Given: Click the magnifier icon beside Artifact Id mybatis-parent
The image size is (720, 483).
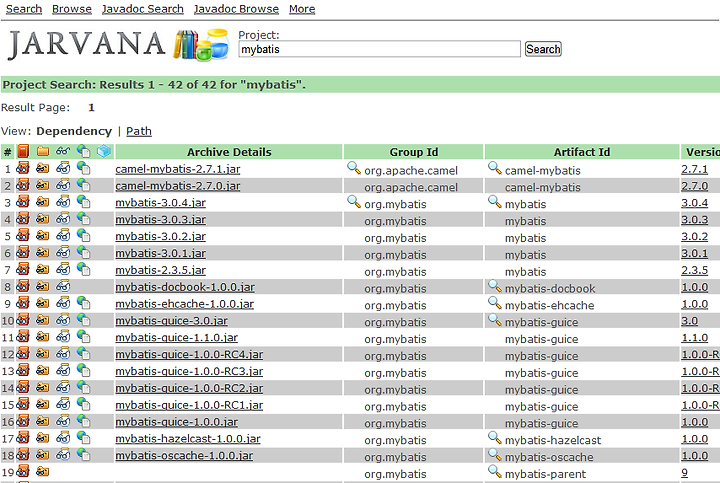Looking at the screenshot, I should [x=495, y=472].
